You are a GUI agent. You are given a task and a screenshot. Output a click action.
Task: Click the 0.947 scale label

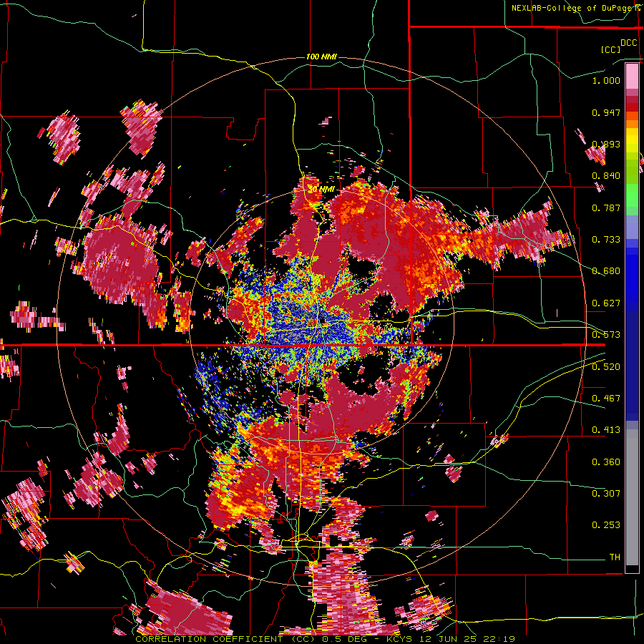(x=606, y=112)
